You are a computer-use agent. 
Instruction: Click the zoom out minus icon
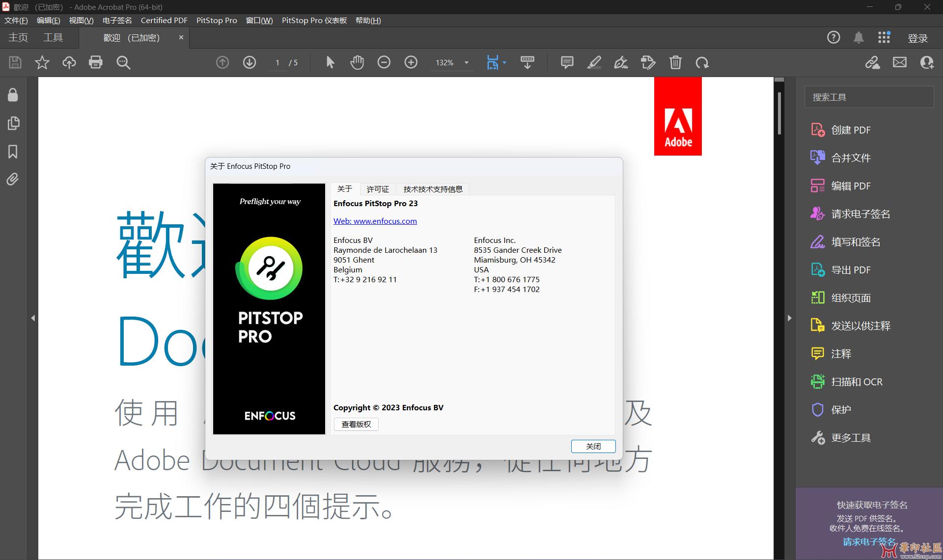pyautogui.click(x=384, y=62)
